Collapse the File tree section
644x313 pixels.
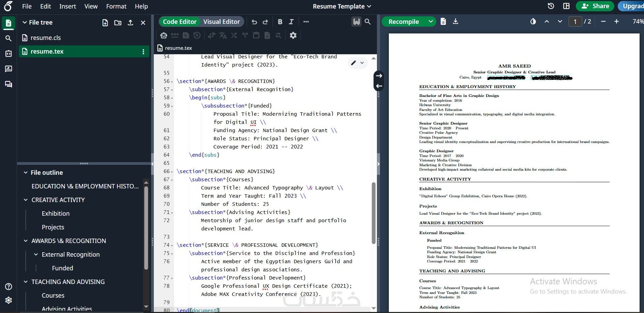coord(25,23)
